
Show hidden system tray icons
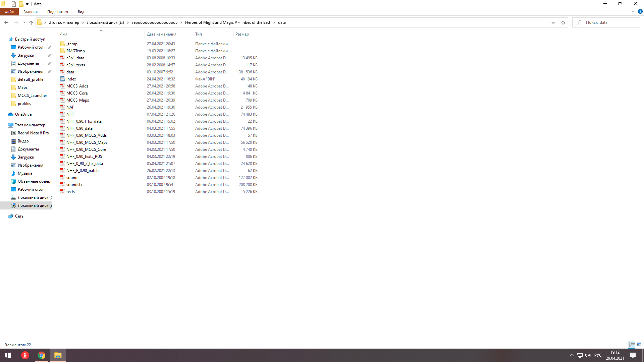pos(572,355)
